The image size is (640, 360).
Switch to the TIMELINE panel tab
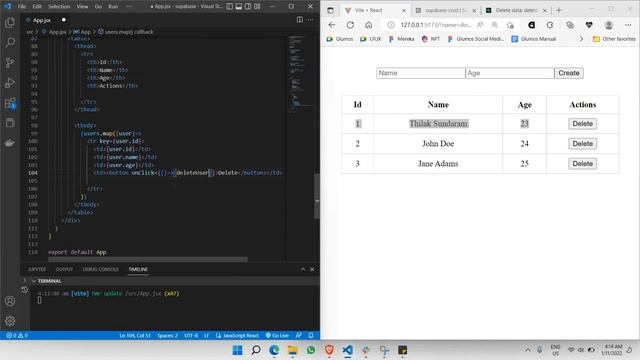(x=138, y=269)
